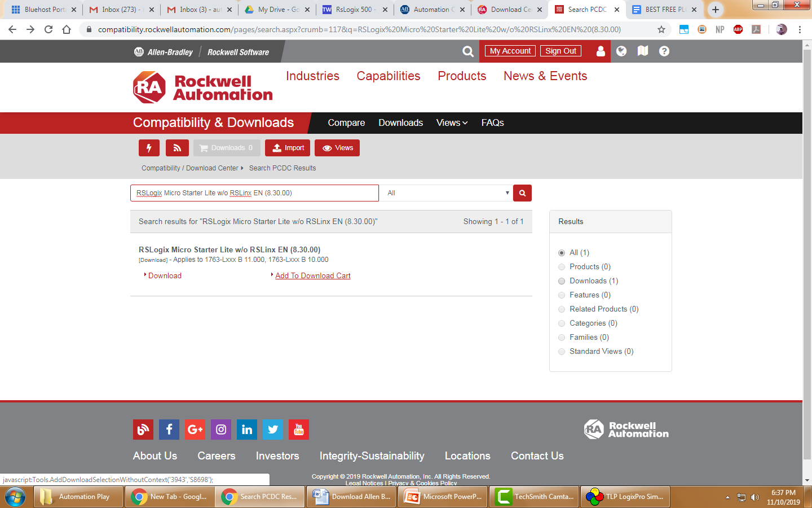Open the Twitter icon in footer

coord(273,430)
